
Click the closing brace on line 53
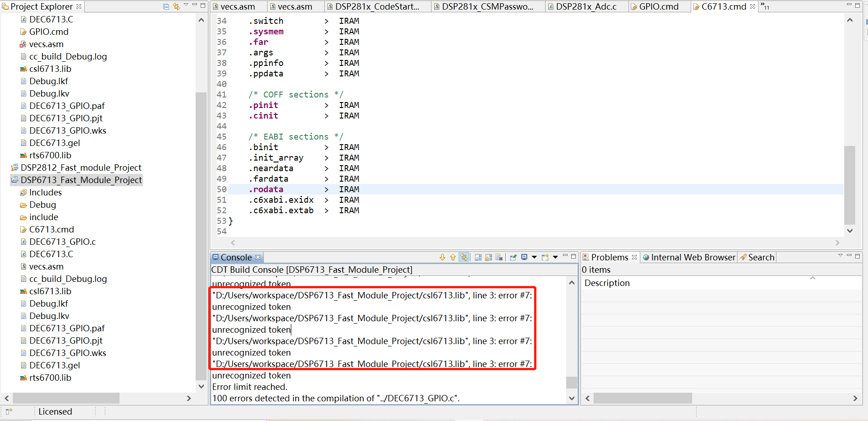pyautogui.click(x=231, y=221)
